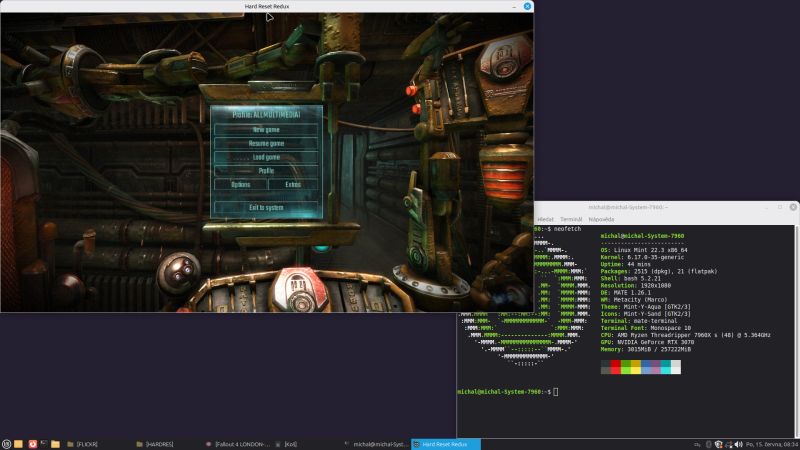Switch to the michal terminal taskbar entry

coord(377,444)
